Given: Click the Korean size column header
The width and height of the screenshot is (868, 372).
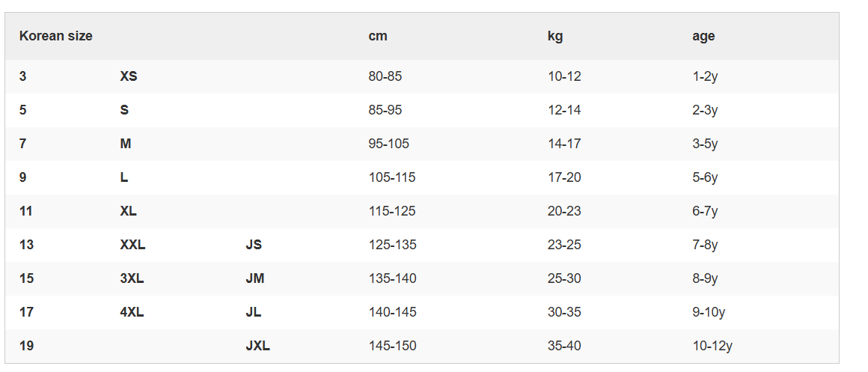Looking at the screenshot, I should click(x=56, y=36).
